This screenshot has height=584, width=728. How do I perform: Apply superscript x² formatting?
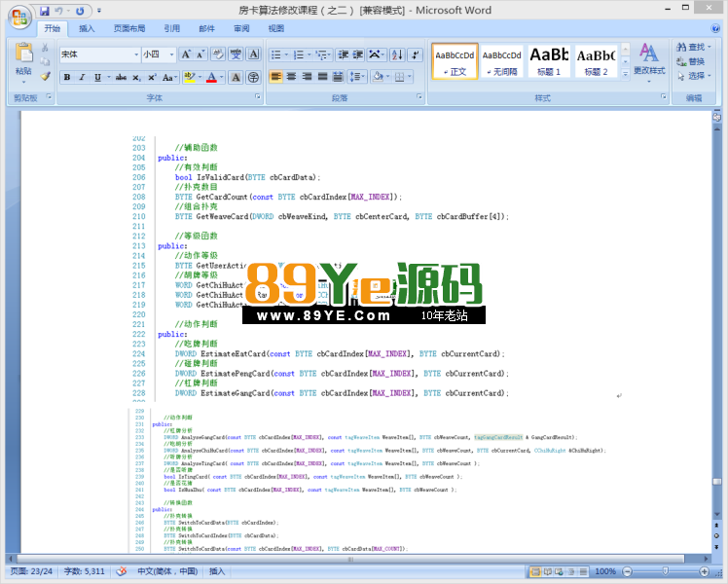point(152,77)
